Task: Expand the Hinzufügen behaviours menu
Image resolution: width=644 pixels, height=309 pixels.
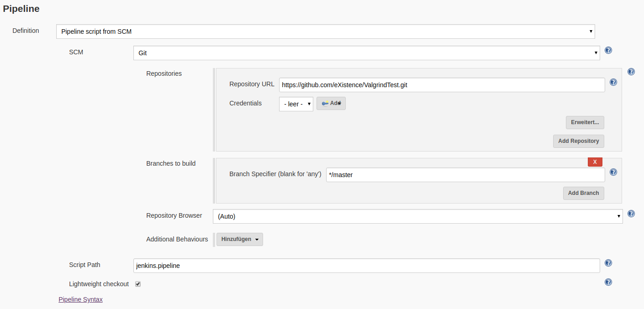Action: pyautogui.click(x=240, y=239)
